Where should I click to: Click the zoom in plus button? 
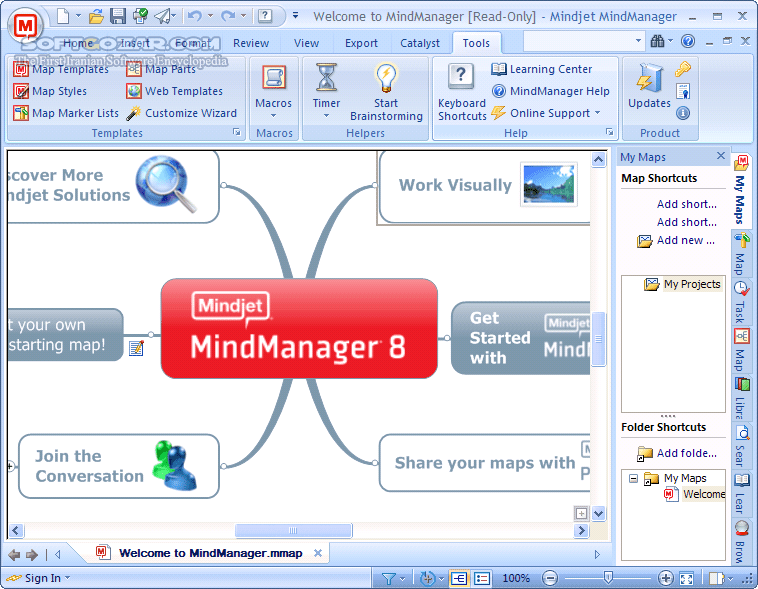coord(666,578)
